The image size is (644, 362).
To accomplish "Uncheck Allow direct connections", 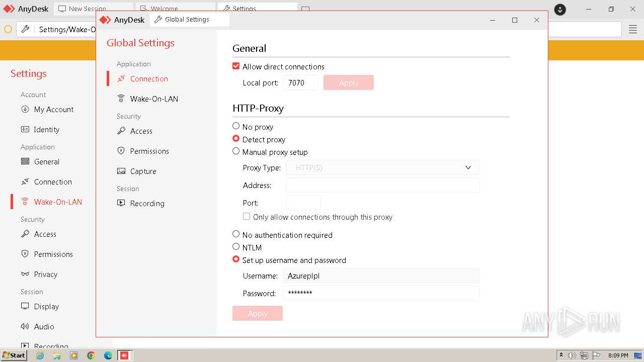I will coord(236,66).
